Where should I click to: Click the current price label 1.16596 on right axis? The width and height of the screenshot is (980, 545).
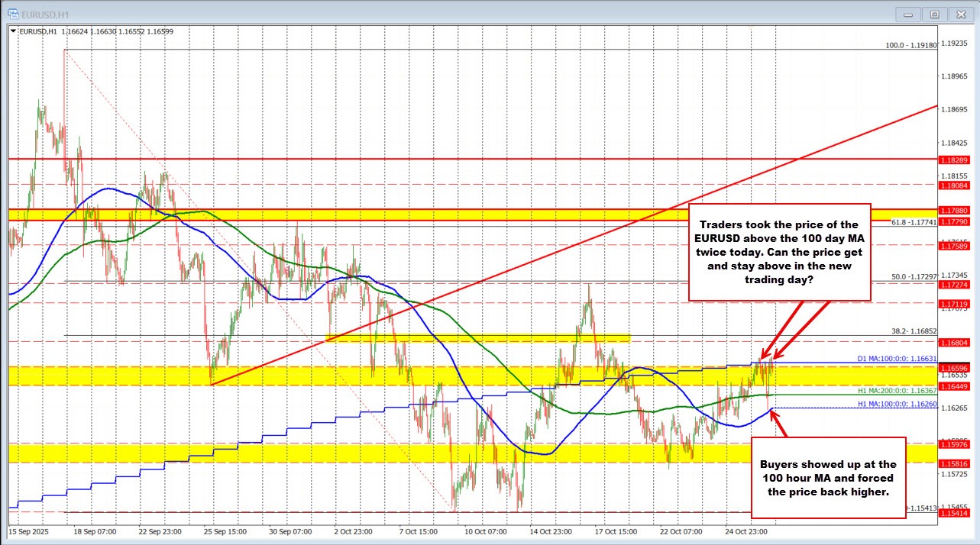(953, 367)
